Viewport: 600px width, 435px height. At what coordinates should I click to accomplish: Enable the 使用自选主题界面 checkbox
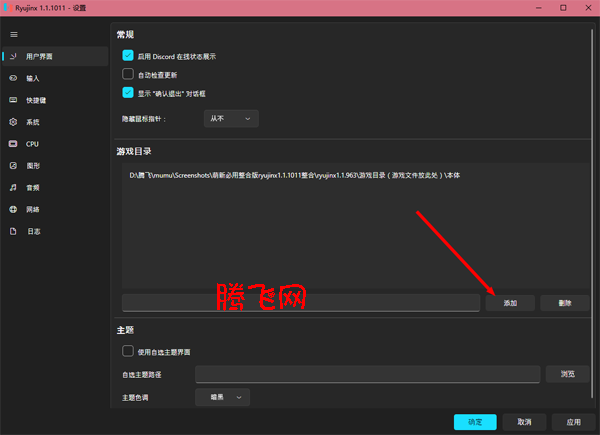point(128,351)
